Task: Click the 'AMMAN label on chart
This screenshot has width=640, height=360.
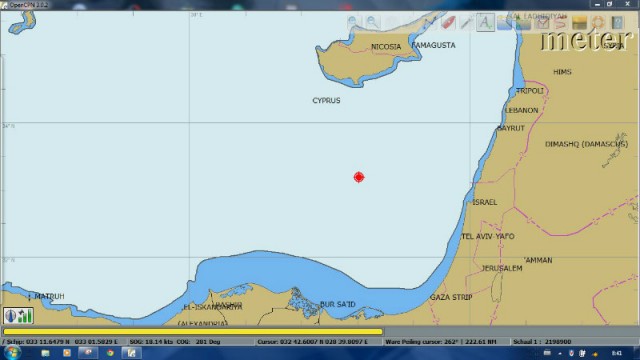Action: click(x=538, y=260)
